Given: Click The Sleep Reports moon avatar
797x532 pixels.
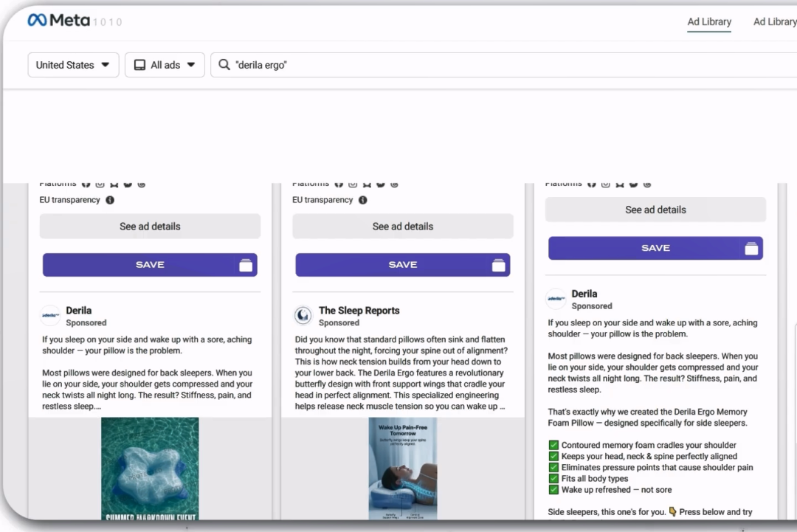Looking at the screenshot, I should [303, 316].
